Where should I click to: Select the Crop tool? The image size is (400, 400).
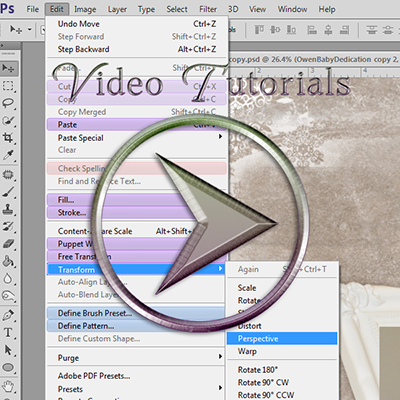point(8,138)
